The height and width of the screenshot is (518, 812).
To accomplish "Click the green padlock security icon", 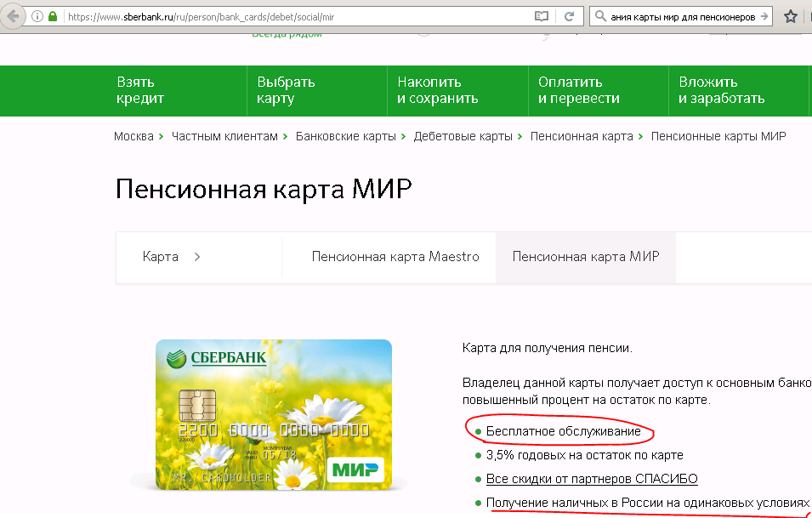I will (x=53, y=16).
